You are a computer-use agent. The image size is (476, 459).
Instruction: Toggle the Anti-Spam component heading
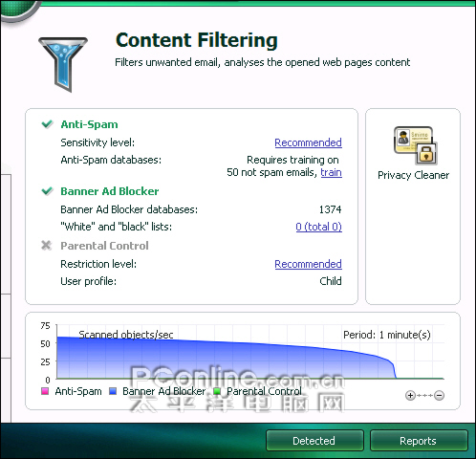89,124
